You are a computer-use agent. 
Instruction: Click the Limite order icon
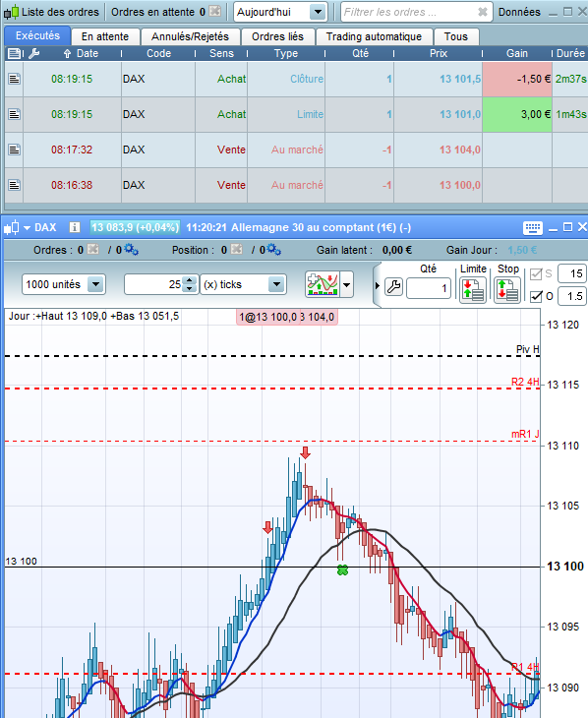click(473, 290)
